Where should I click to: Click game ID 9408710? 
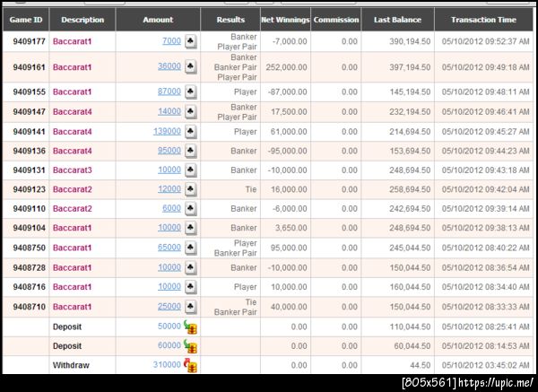tap(30, 307)
